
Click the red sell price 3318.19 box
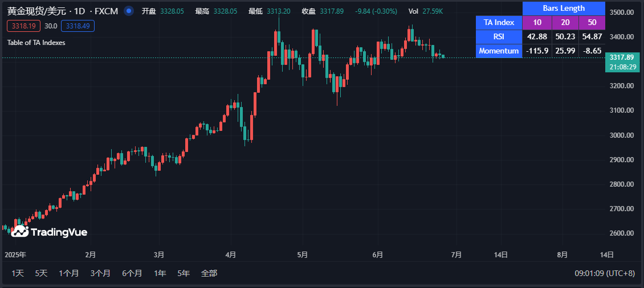pyautogui.click(x=23, y=26)
